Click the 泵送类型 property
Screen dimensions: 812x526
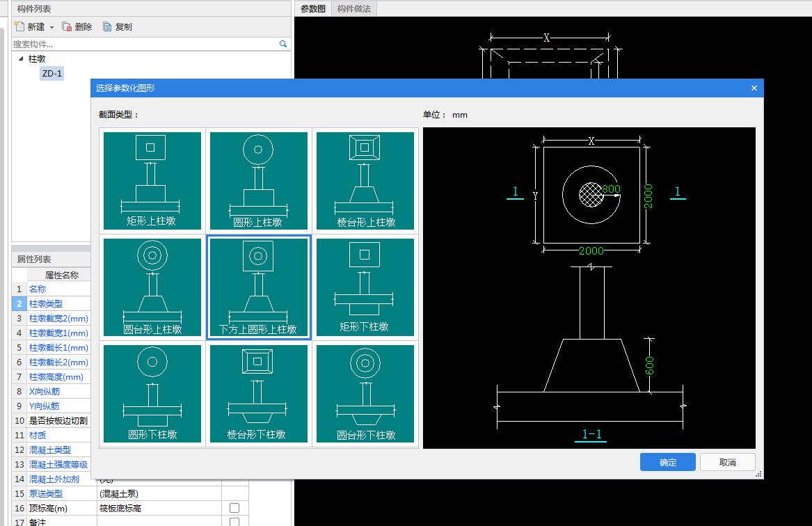coord(45,493)
